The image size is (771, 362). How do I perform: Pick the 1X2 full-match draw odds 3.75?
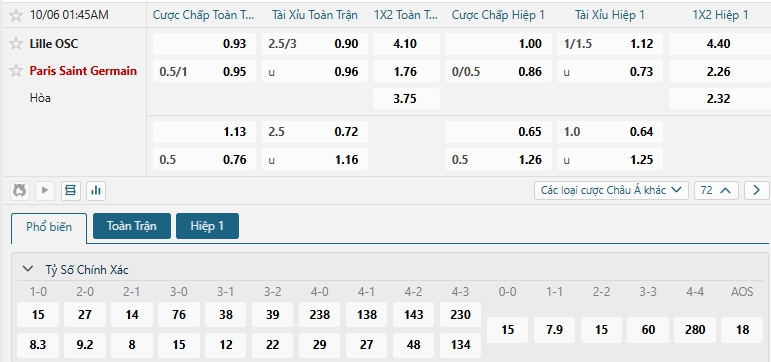pyautogui.click(x=406, y=98)
